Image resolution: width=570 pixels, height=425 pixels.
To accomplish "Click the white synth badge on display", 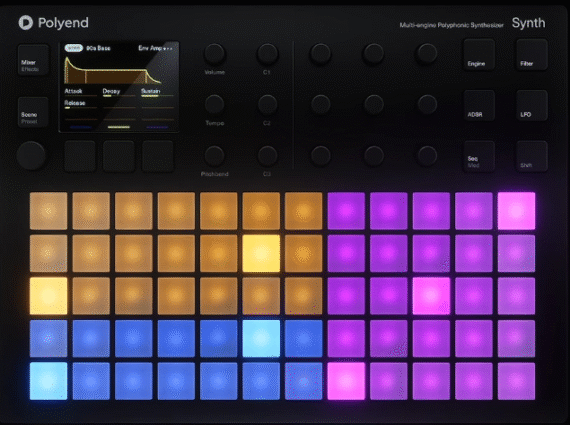I will [x=74, y=48].
